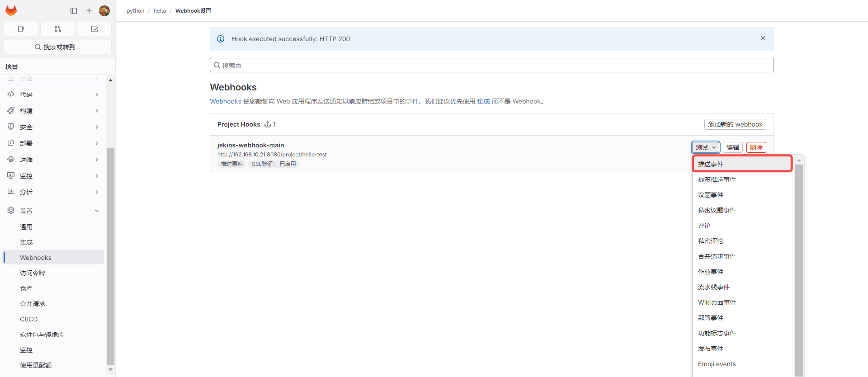The image size is (868, 377).
Task: Click the plus create-new icon
Action: click(89, 11)
